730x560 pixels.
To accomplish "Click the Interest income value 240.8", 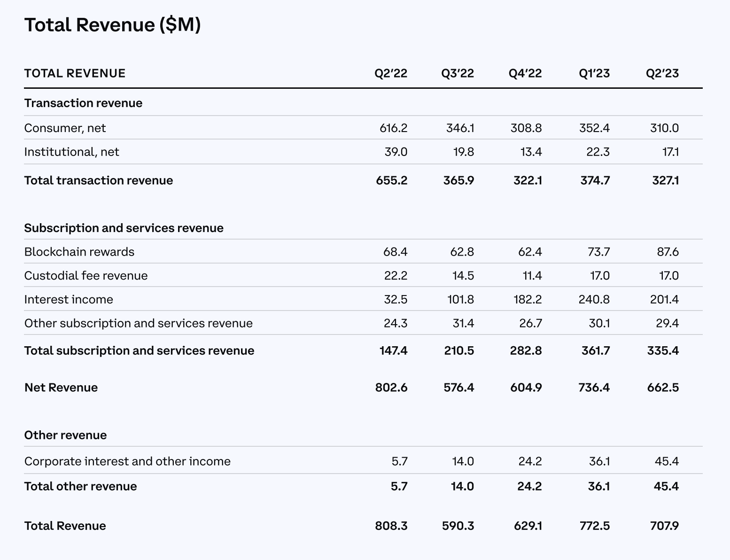I will [x=594, y=299].
